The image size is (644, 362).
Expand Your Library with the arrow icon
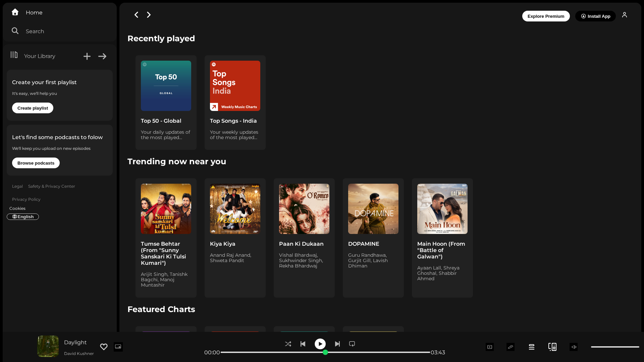(102, 56)
